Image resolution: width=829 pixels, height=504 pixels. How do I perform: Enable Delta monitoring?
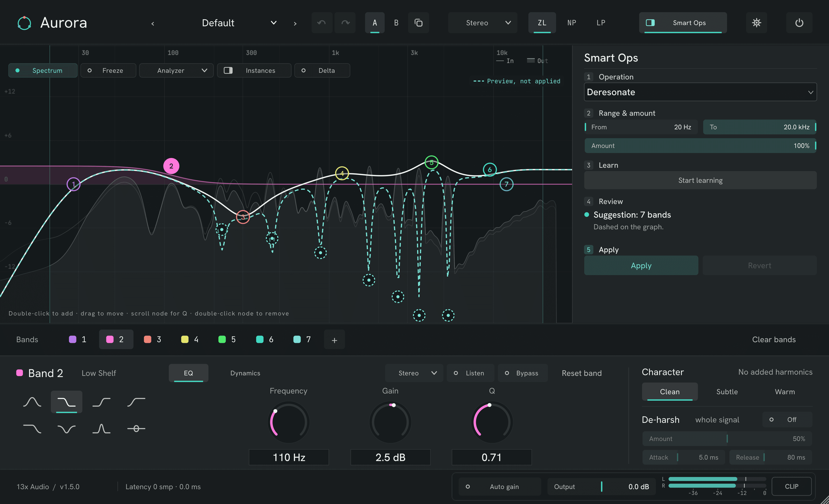click(322, 71)
